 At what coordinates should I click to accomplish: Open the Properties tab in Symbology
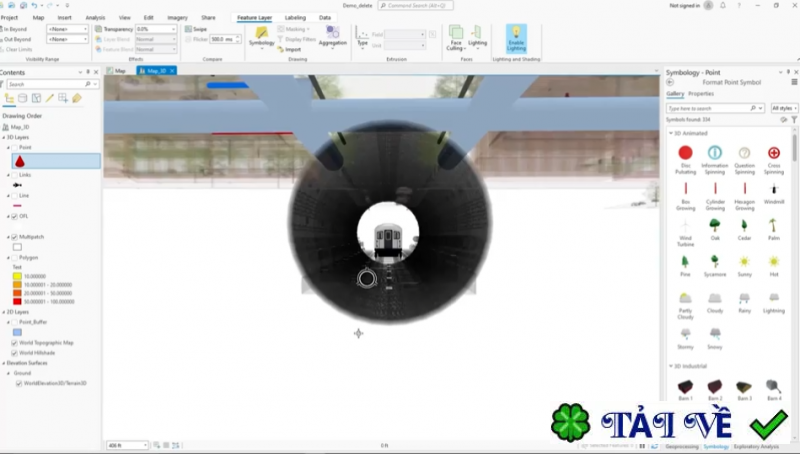701,94
